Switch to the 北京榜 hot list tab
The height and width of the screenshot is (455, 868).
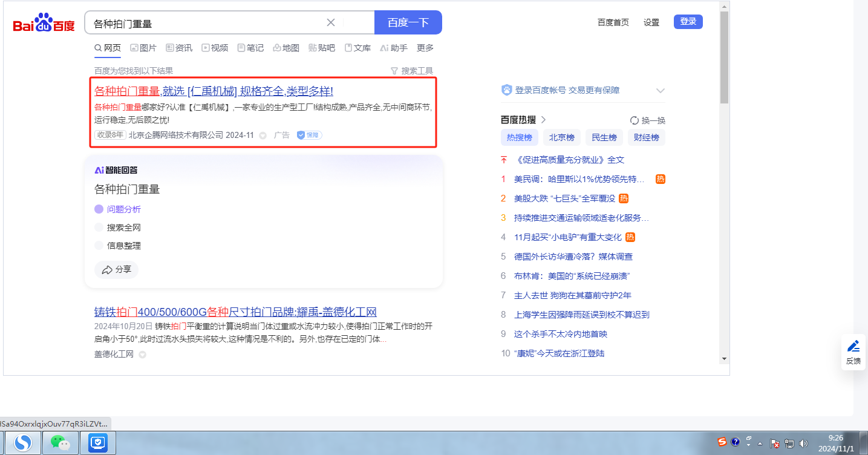tap(561, 137)
